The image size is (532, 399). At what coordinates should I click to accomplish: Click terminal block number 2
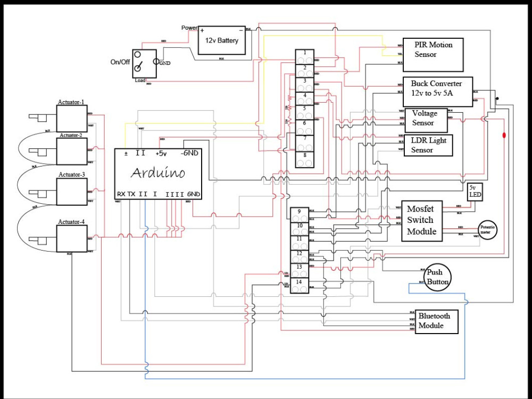pos(305,71)
